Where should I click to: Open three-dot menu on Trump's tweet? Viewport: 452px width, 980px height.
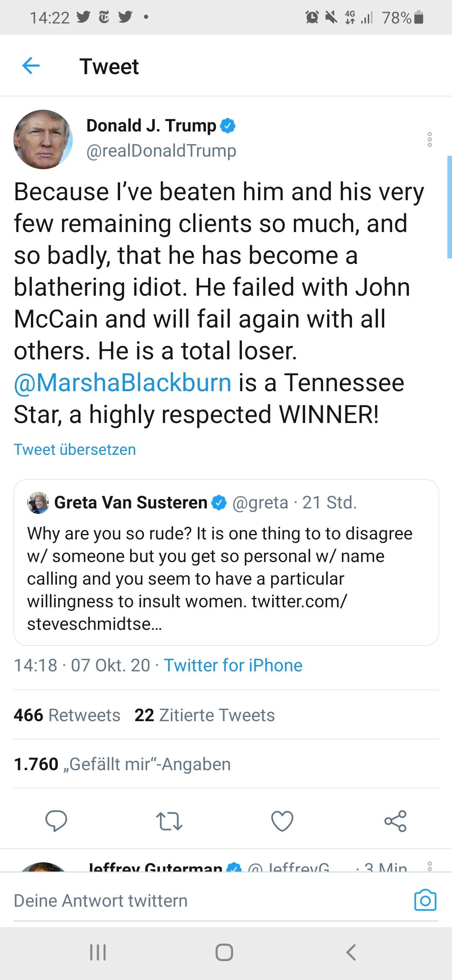tap(429, 139)
